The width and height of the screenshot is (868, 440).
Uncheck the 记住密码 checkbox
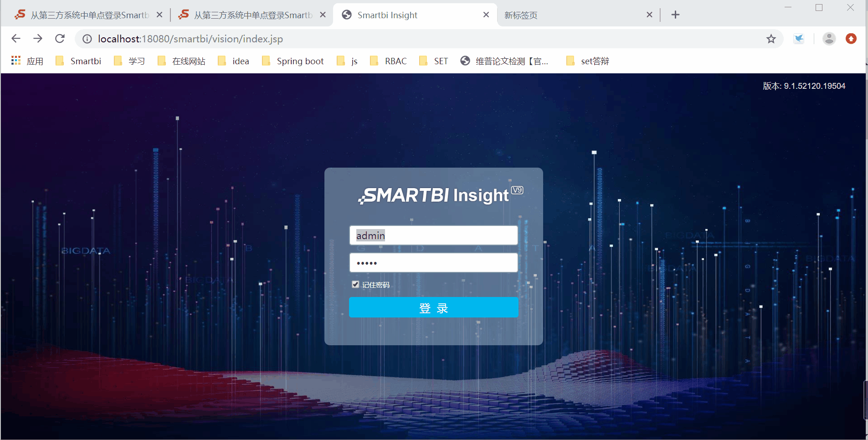(x=355, y=285)
